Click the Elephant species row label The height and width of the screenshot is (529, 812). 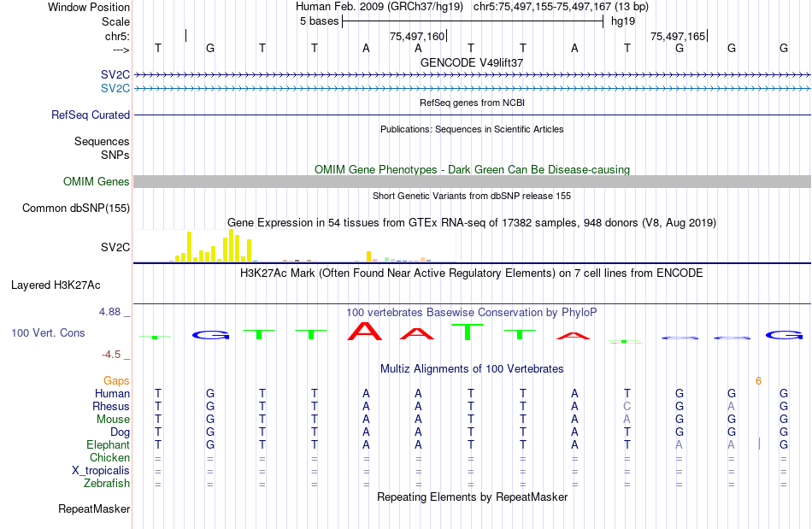(109, 444)
